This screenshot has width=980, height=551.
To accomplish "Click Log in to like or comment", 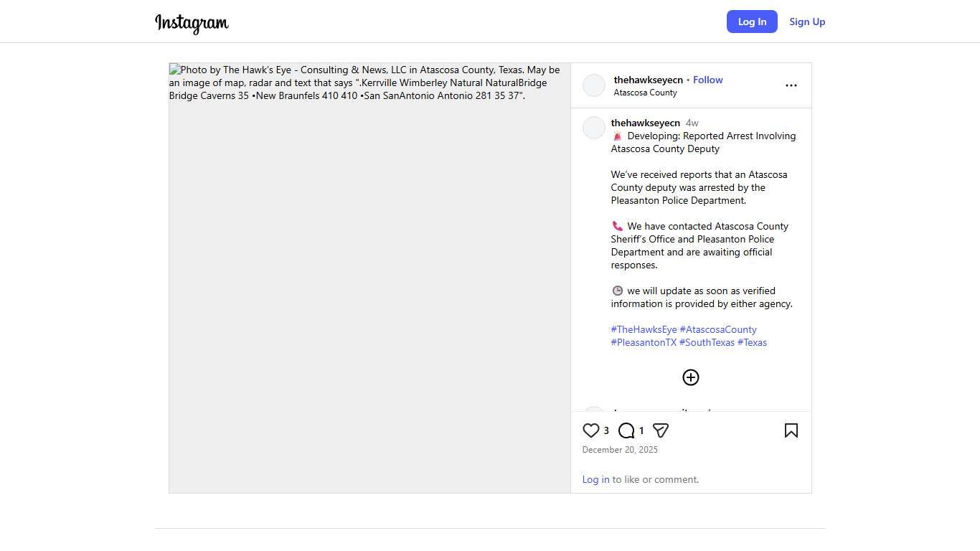I will tap(595, 479).
